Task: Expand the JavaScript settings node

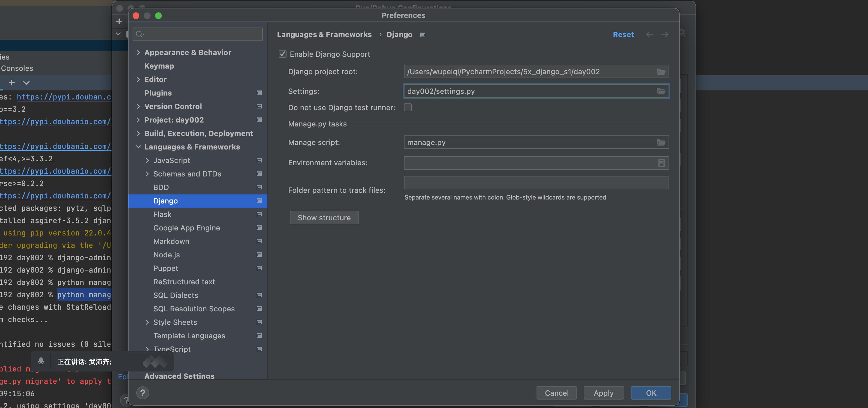Action: coord(147,160)
